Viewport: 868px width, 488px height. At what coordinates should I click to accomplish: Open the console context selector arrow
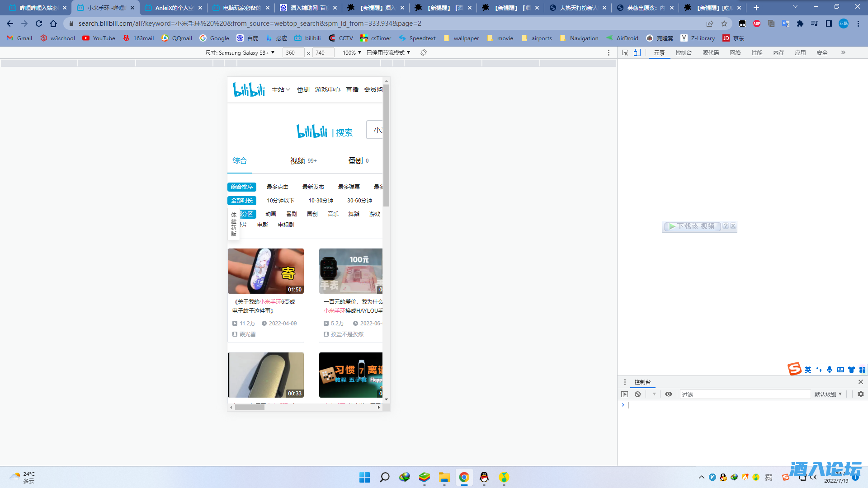654,394
